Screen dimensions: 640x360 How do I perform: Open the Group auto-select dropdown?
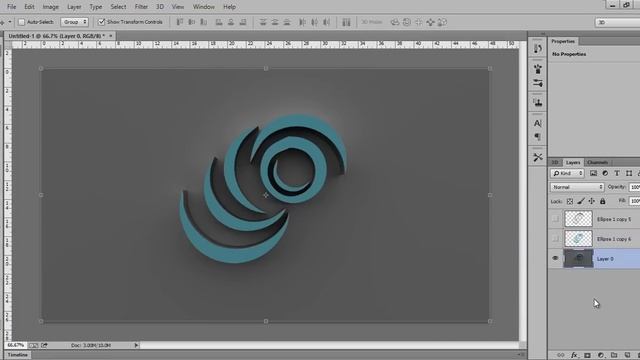coord(74,22)
